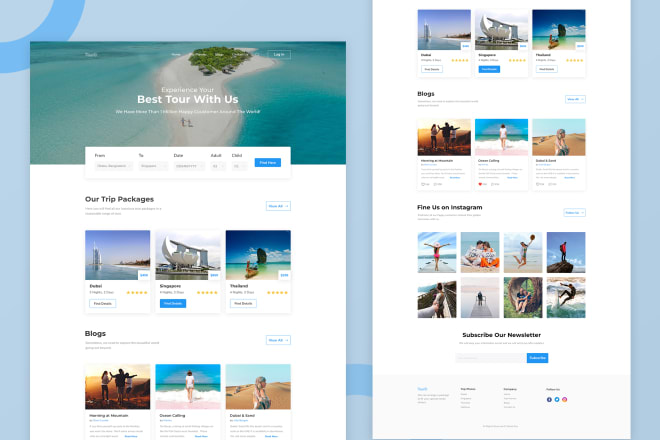The image size is (660, 440).
Task: Click the Ocean Calling title on left page
Action: click(173, 416)
